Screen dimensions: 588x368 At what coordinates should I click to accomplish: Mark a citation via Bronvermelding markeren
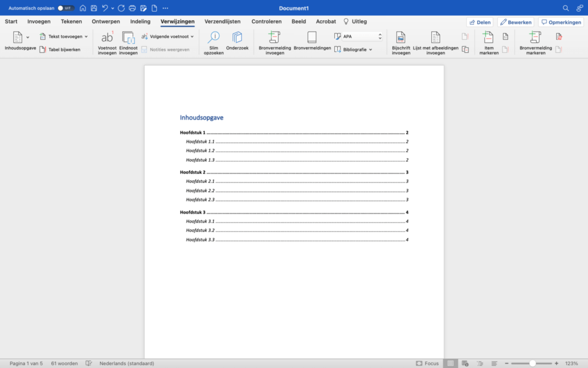535,41
